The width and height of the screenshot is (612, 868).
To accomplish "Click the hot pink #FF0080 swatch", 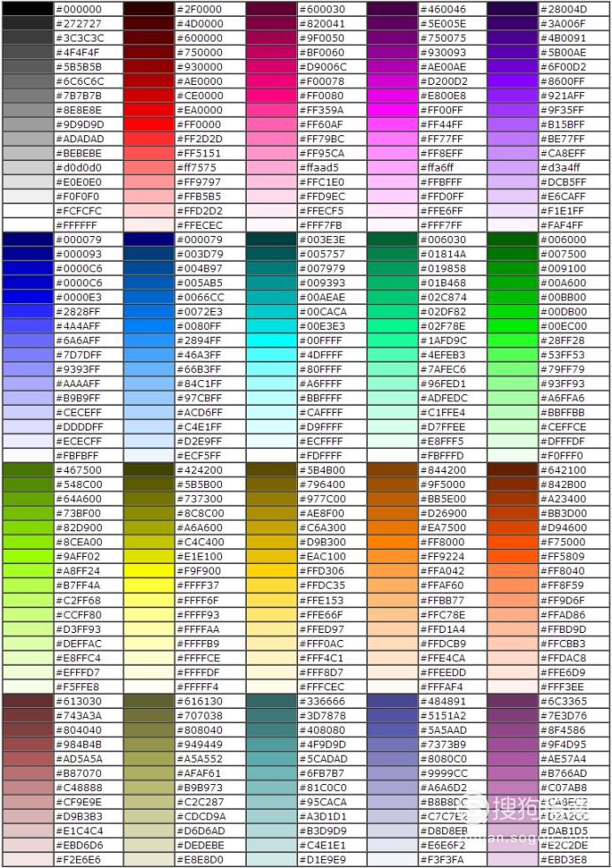I will pyautogui.click(x=272, y=95).
